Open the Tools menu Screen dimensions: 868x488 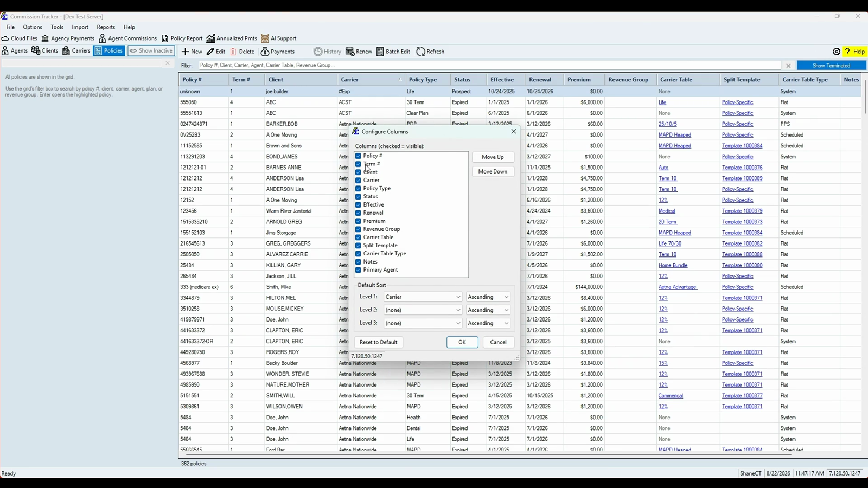[57, 27]
